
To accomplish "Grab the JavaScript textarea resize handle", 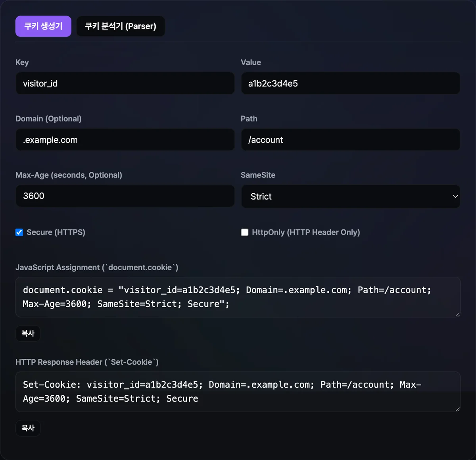I will [457, 314].
